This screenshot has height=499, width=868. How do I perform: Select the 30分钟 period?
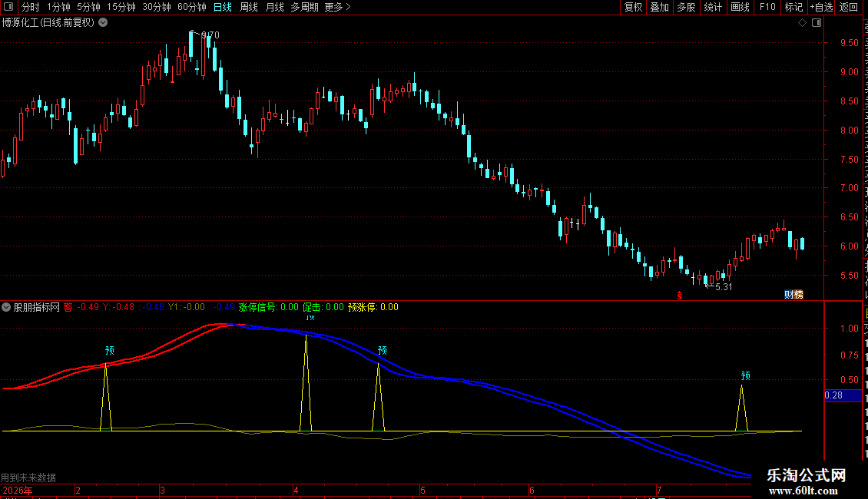[x=156, y=7]
